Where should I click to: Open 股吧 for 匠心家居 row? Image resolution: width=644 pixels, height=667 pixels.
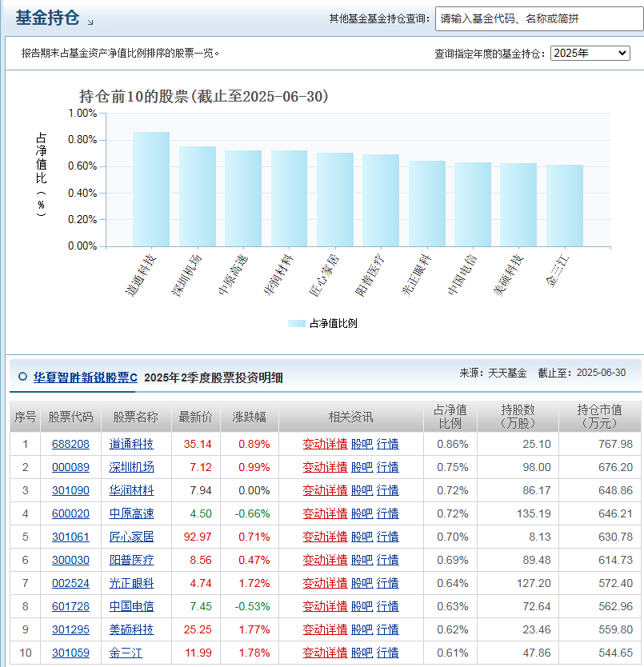pyautogui.click(x=362, y=537)
